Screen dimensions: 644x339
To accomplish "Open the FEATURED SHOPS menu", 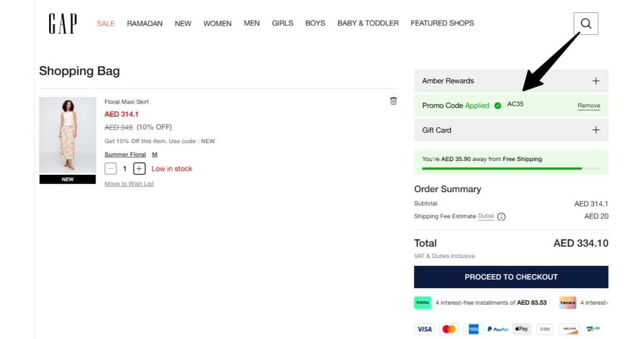I will point(443,23).
